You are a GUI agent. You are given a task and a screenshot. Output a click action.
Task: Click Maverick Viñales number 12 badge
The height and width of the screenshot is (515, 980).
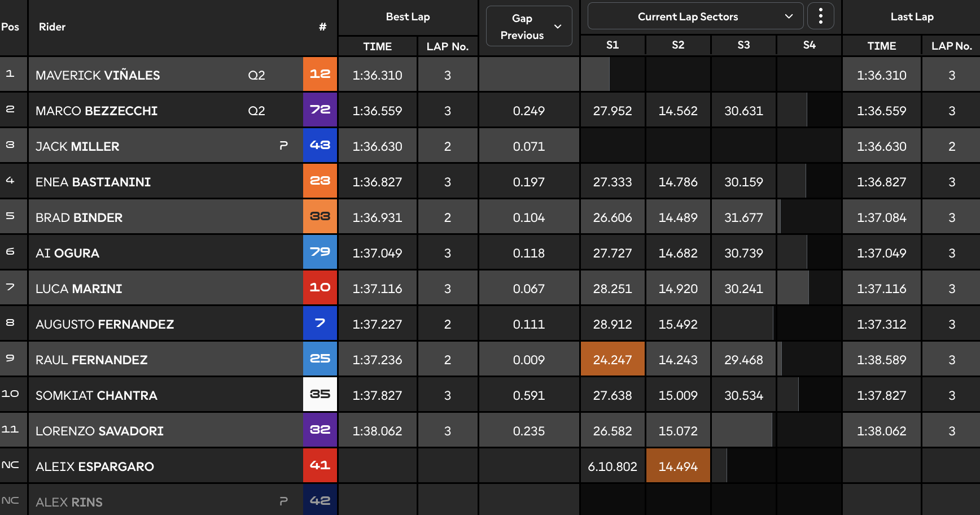click(x=320, y=74)
